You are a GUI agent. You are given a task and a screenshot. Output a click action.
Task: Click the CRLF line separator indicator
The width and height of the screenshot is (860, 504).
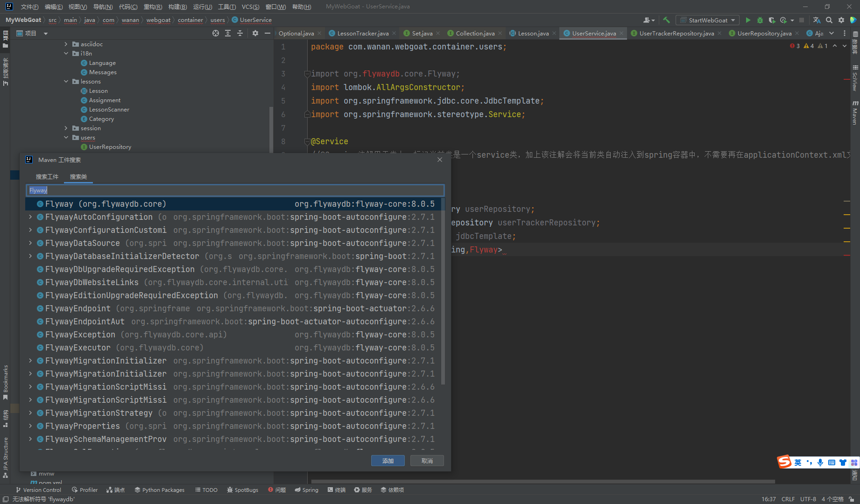tap(788, 499)
